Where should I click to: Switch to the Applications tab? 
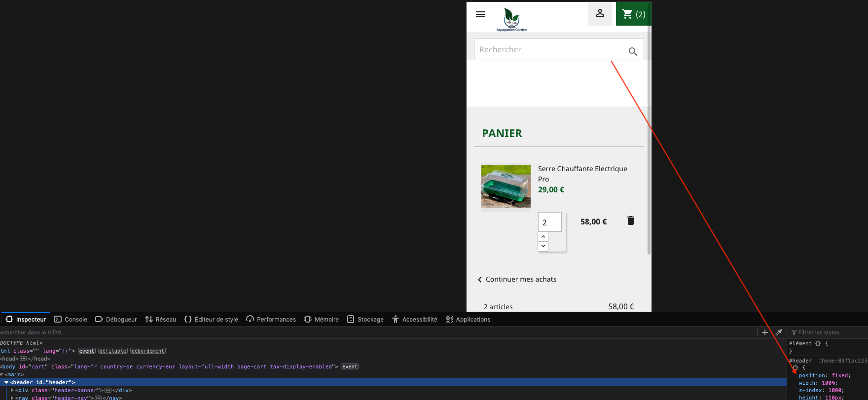click(x=468, y=319)
